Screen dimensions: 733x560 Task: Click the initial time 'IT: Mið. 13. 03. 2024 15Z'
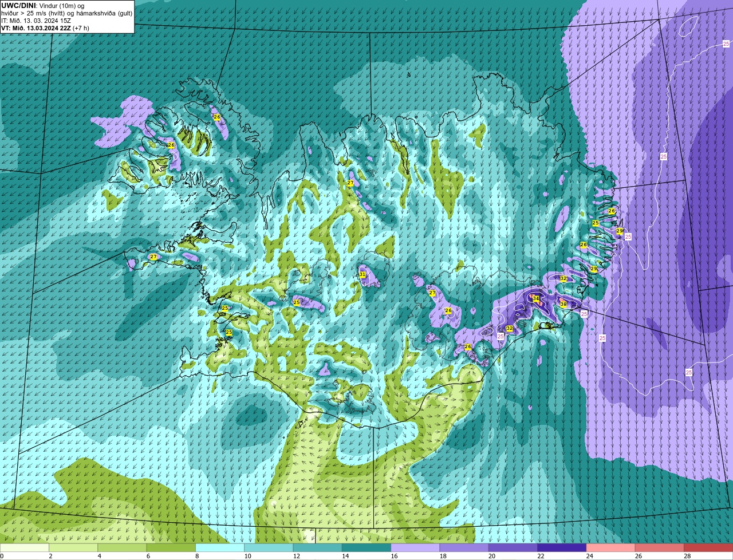[36, 21]
